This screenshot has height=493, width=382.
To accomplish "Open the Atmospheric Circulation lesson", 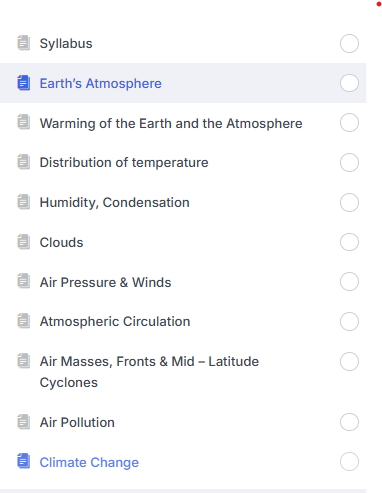I will point(115,322).
